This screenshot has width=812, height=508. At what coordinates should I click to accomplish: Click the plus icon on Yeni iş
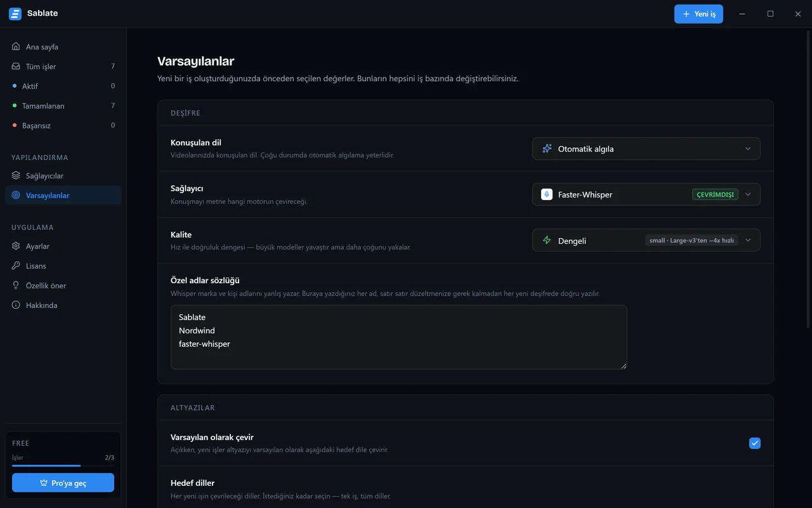pos(686,14)
